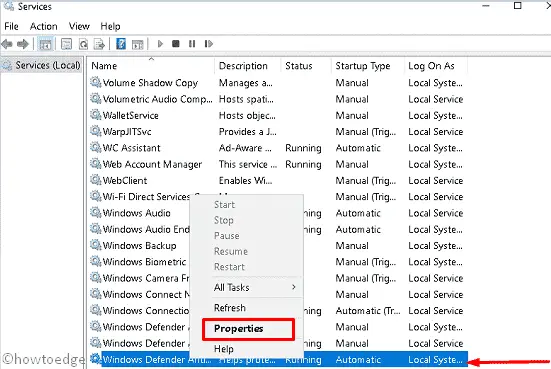
Task: Sort by the Startup Type column header
Action: tap(368, 66)
